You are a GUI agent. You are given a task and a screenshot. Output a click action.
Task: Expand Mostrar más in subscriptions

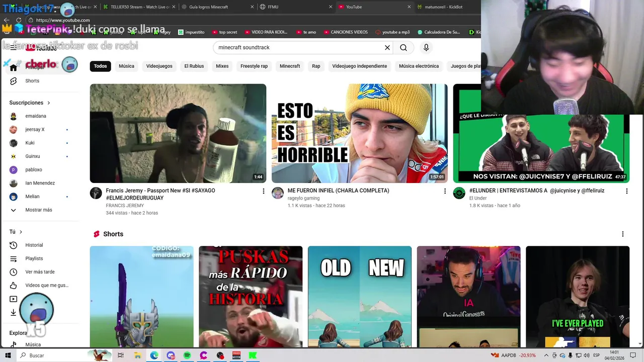click(x=39, y=210)
